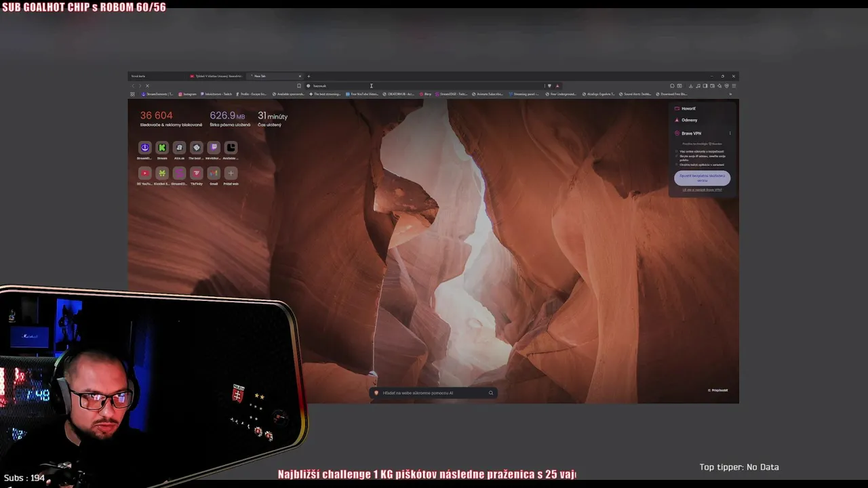This screenshot has height=488, width=868.
Task: Expand the Odmeny rewards card
Action: click(x=703, y=120)
